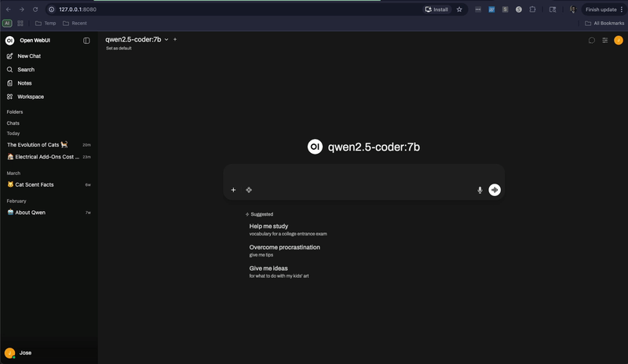This screenshot has height=364, width=628.
Task: Add another model with plus icon
Action: tap(175, 39)
